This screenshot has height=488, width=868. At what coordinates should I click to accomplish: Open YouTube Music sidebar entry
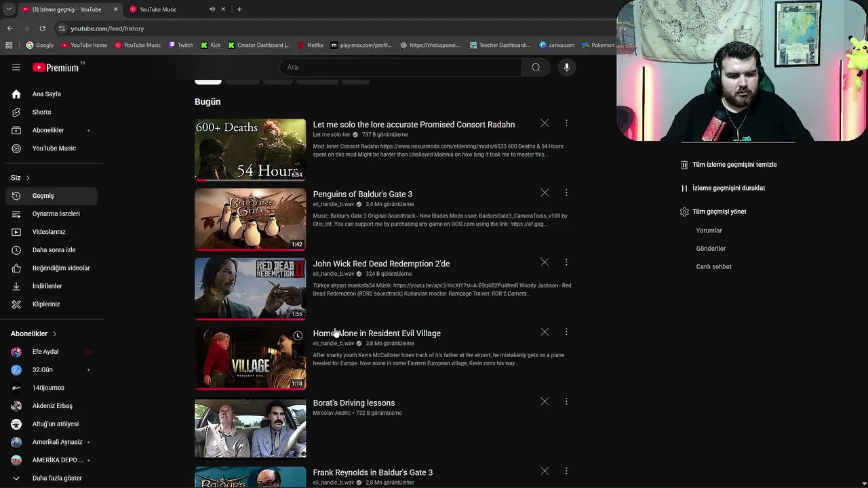pyautogui.click(x=52, y=148)
